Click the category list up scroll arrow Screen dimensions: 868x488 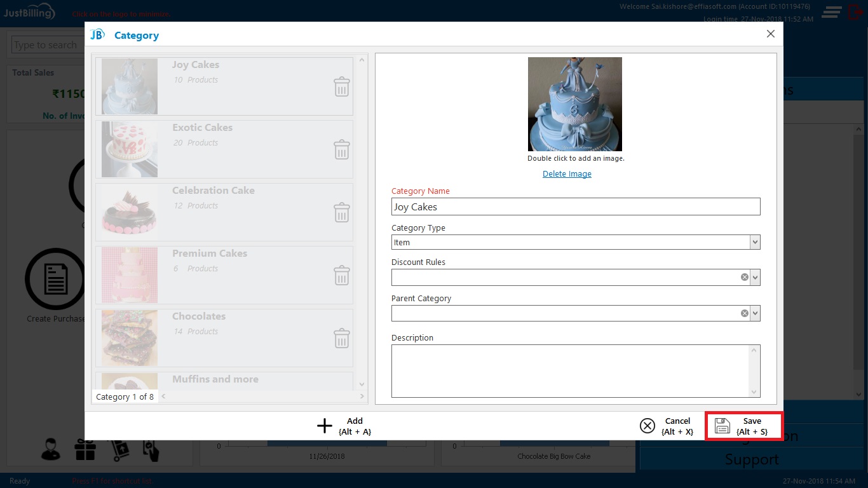point(362,60)
